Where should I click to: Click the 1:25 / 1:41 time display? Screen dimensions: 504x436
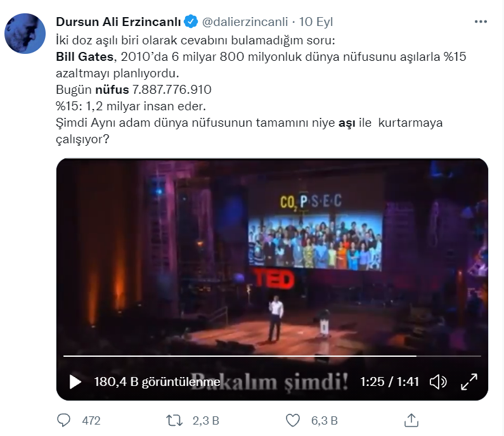[x=390, y=381]
